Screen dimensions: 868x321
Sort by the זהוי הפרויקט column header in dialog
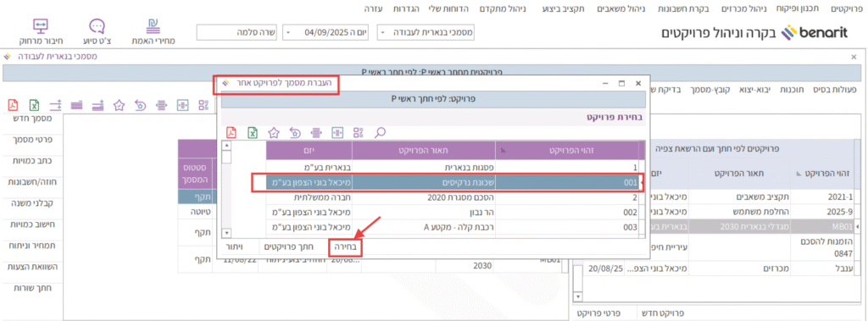point(566,151)
